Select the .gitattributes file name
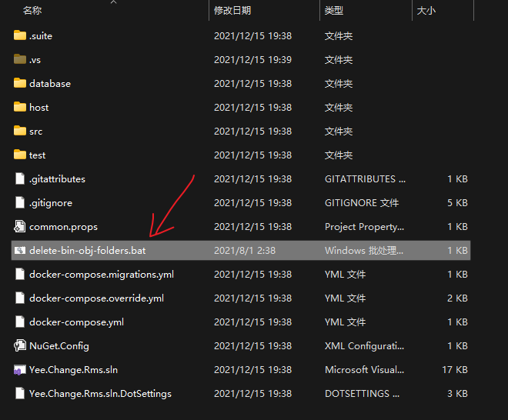 click(x=57, y=178)
